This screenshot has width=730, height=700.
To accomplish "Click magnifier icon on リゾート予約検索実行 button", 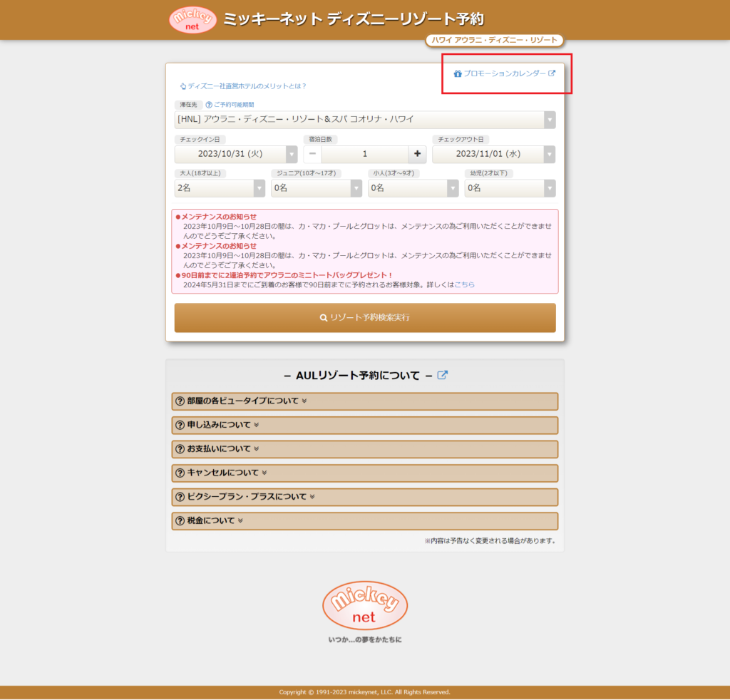I will (323, 318).
